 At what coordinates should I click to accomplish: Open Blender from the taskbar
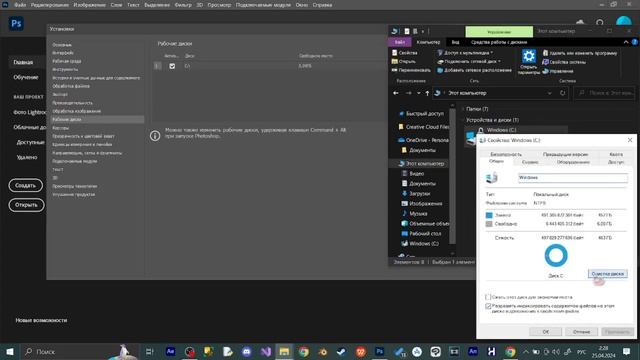322,351
